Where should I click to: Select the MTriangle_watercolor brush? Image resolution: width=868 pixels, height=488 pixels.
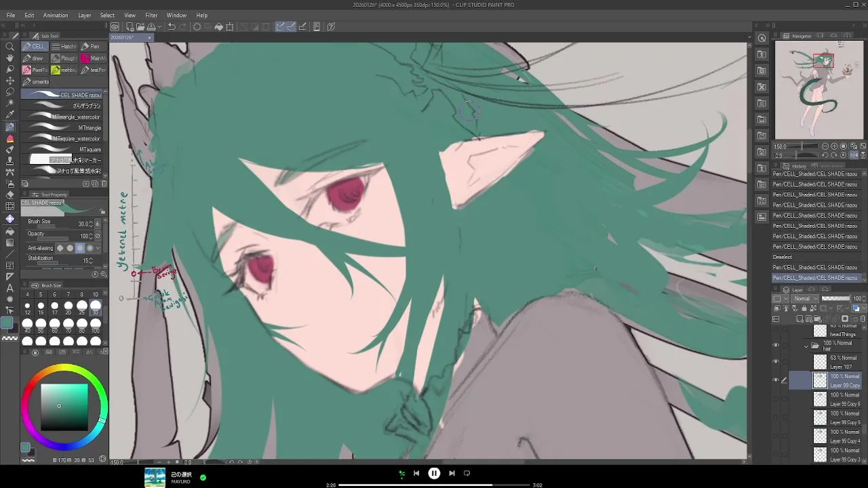62,117
